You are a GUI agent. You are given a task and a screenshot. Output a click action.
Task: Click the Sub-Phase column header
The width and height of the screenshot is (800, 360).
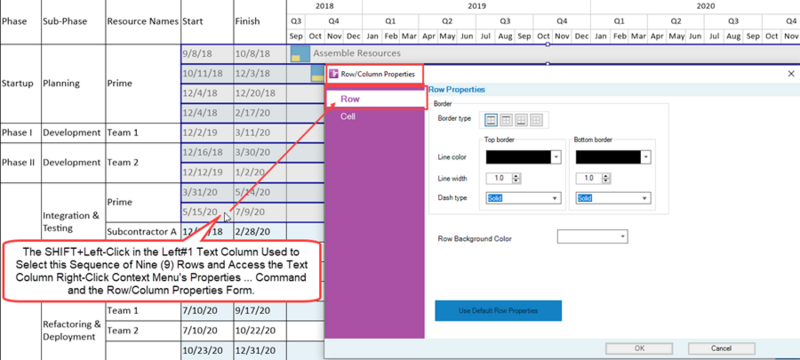click(73, 22)
